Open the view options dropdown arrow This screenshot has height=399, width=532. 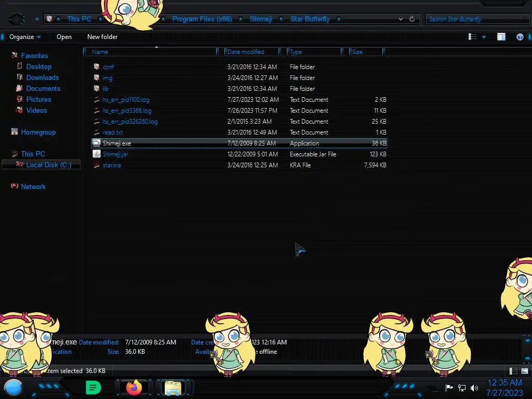(x=484, y=37)
